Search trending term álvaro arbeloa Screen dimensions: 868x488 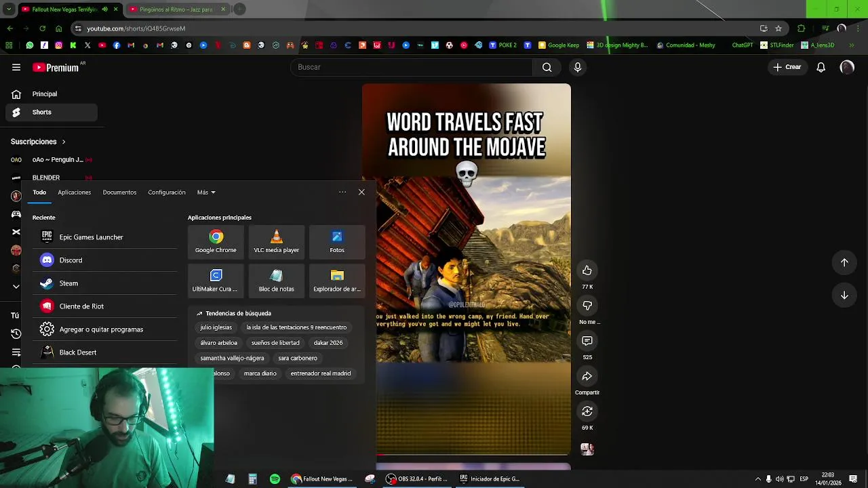coord(218,343)
